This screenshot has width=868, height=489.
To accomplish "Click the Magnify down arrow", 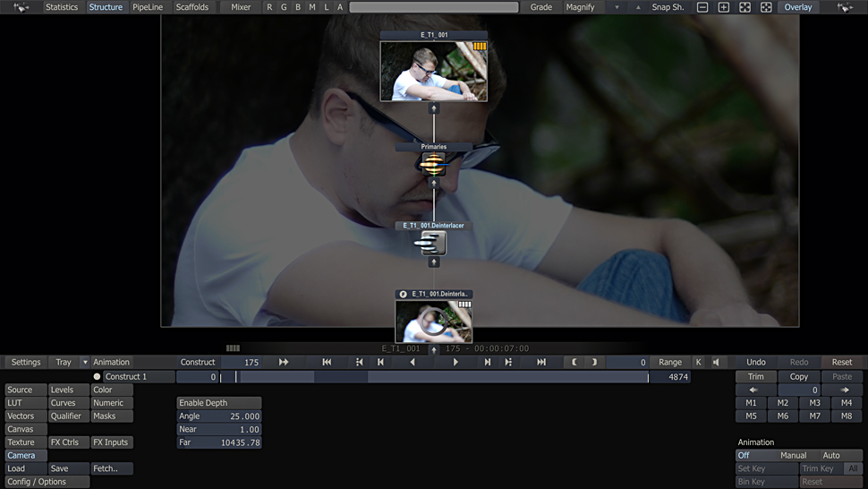I will point(617,7).
